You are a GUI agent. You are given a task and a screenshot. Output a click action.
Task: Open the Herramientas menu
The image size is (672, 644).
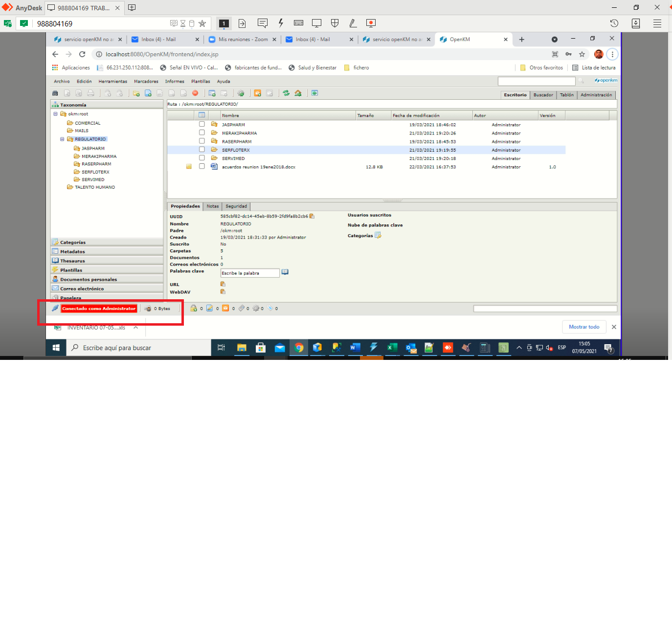(x=112, y=82)
